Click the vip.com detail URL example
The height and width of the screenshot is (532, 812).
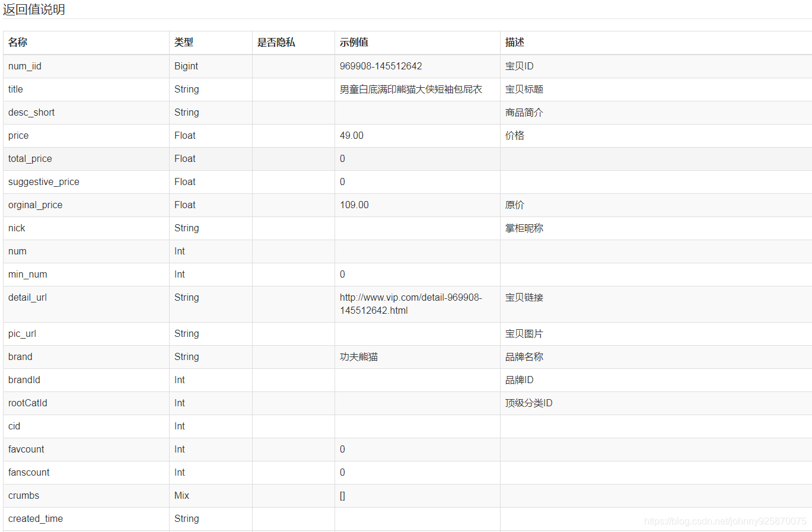click(411, 304)
